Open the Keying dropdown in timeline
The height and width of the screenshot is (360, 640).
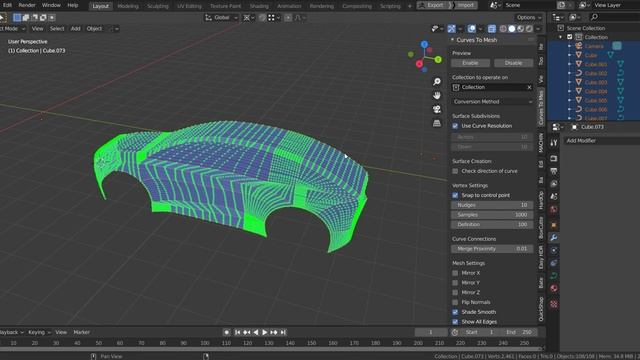[x=39, y=332]
